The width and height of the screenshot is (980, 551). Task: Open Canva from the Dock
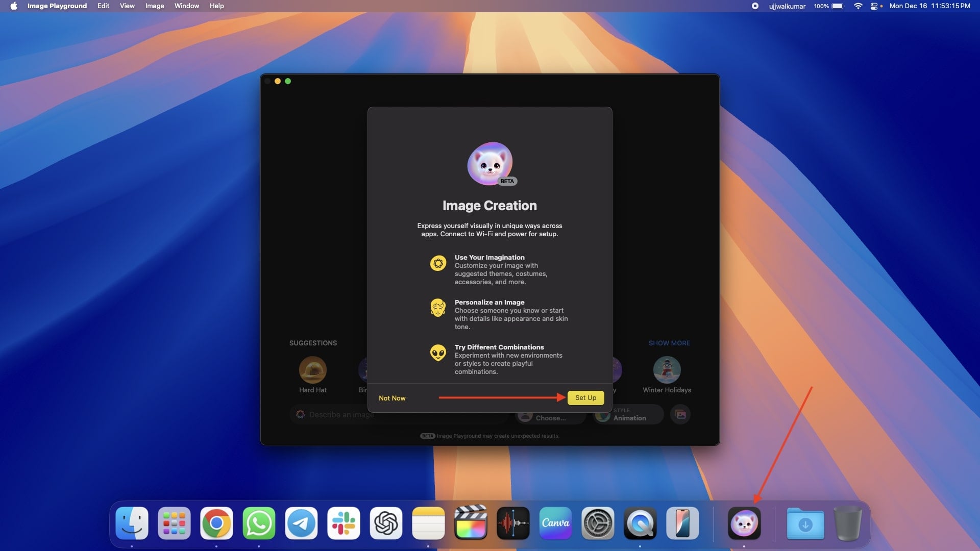click(x=555, y=523)
